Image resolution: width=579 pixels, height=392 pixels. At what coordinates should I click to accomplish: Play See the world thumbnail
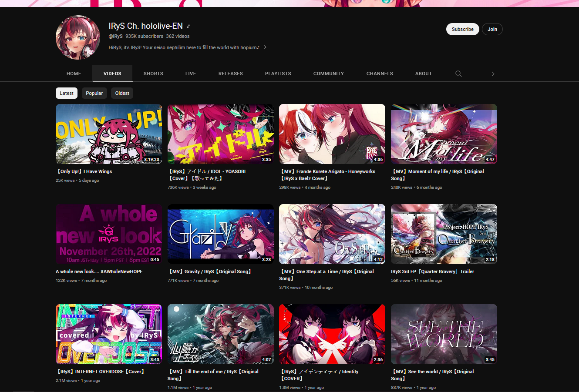pyautogui.click(x=444, y=334)
